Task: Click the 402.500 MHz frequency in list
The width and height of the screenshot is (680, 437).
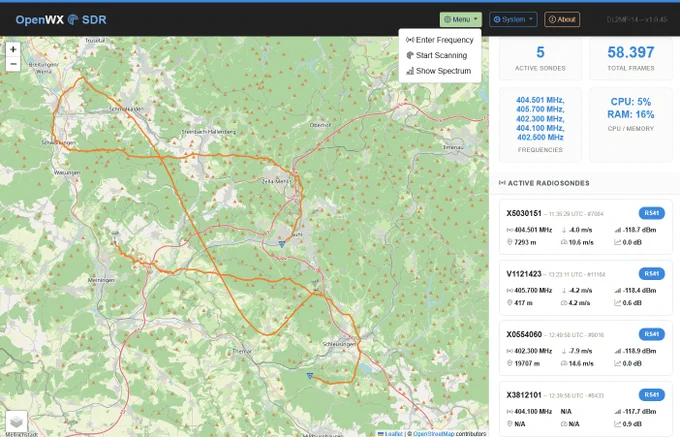Action: [540, 137]
